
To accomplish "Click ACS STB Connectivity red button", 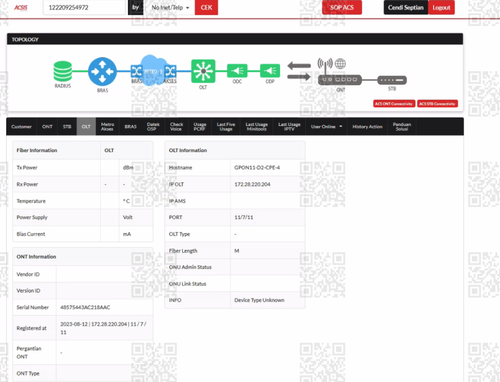I will 437,104.
